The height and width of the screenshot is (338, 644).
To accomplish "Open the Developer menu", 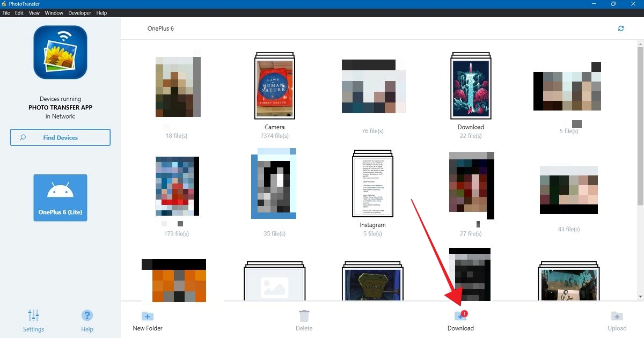I will point(79,13).
